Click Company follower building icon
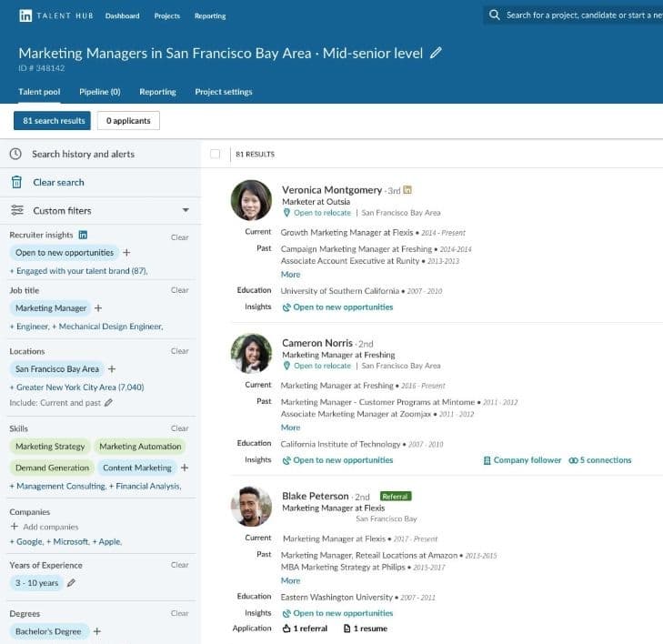Image resolution: width=663 pixels, height=644 pixels. (487, 460)
